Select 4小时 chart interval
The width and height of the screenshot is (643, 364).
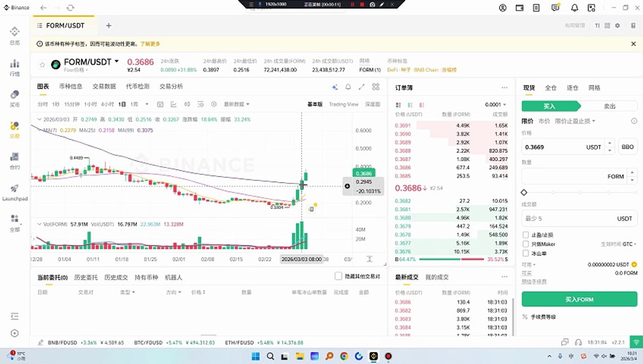point(107,104)
